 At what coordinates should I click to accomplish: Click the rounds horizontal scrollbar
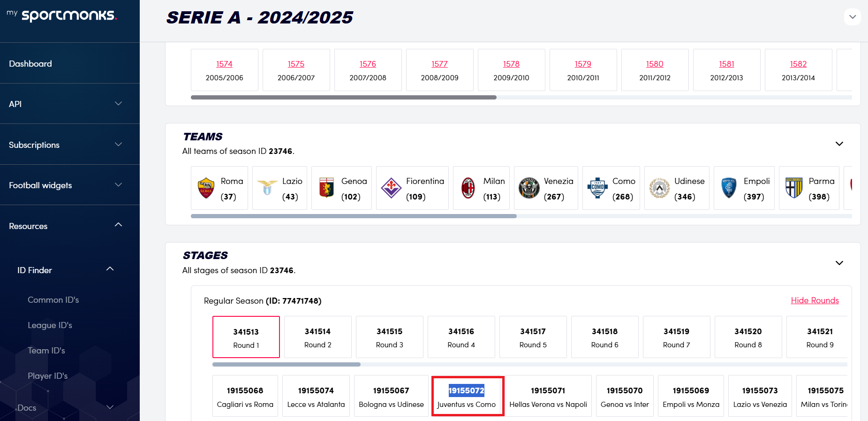[287, 364]
